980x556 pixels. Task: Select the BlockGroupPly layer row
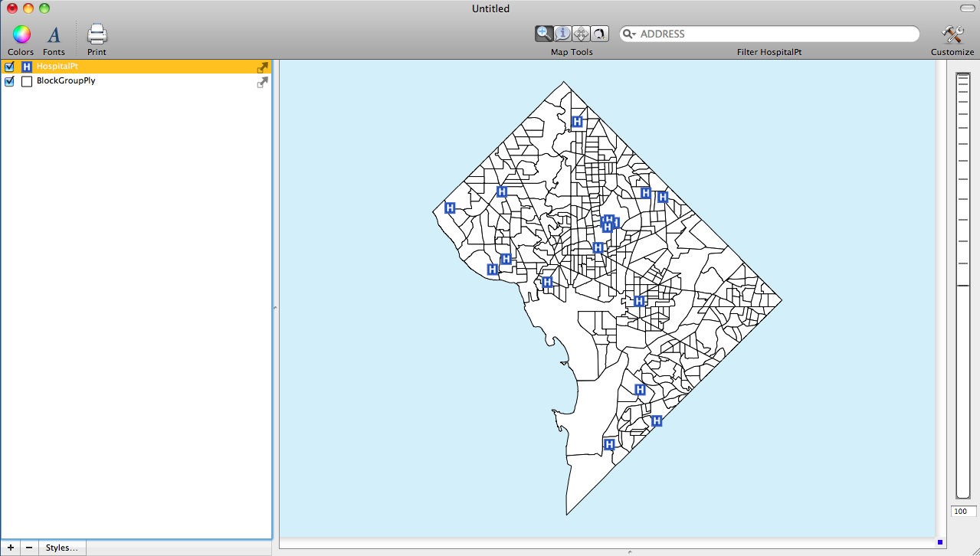coord(138,81)
